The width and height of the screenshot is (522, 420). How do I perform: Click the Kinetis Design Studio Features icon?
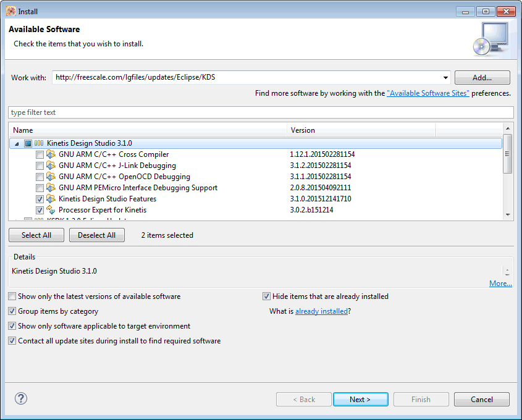click(51, 199)
